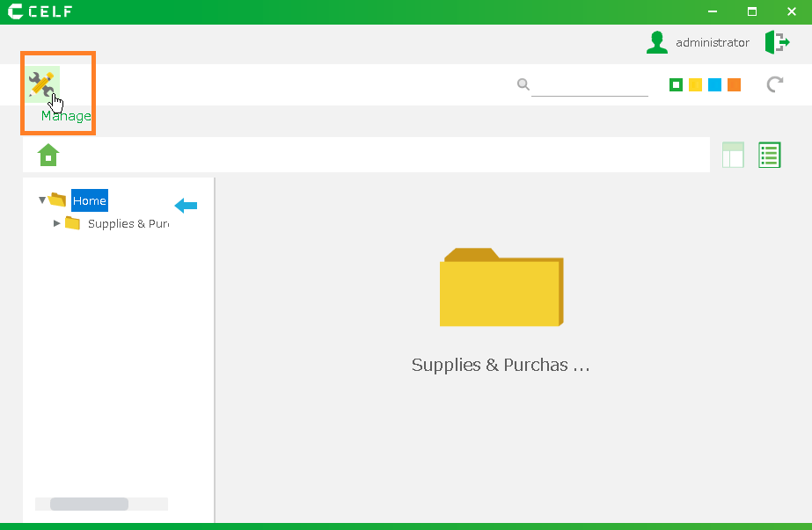
Task: Expand the Supplies & Purchase tree node
Action: click(x=57, y=223)
